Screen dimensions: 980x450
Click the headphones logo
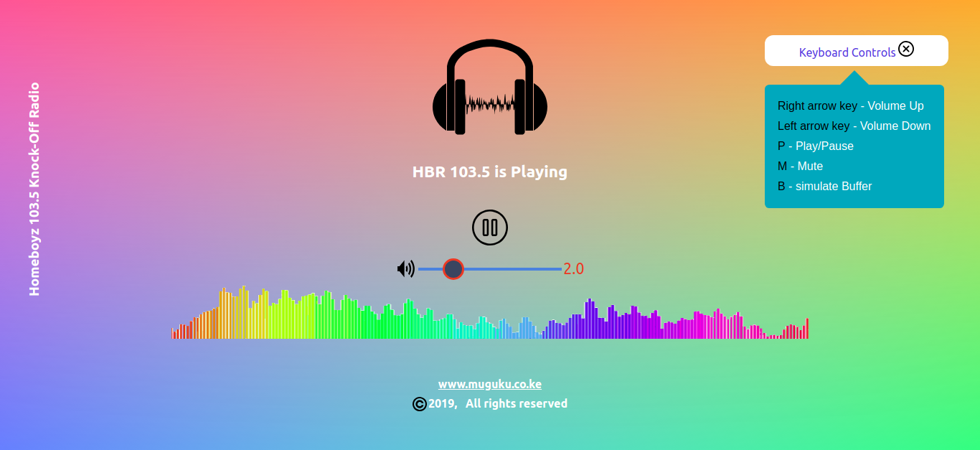tap(490, 87)
